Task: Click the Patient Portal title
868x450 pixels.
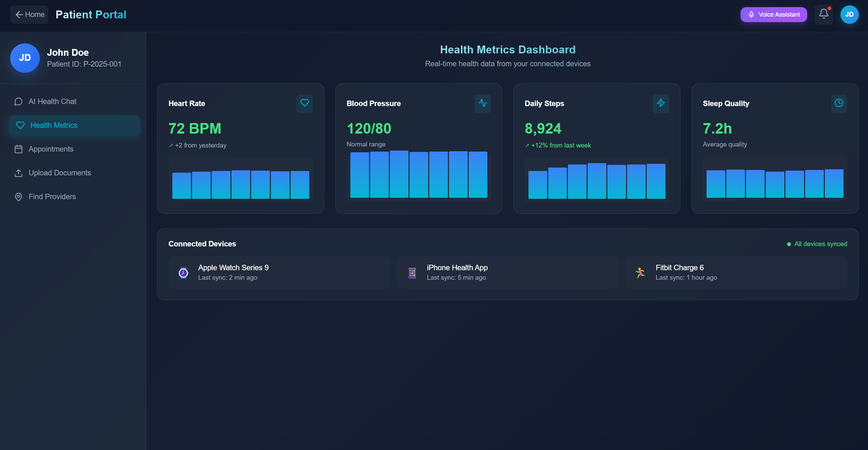Action: pos(91,14)
